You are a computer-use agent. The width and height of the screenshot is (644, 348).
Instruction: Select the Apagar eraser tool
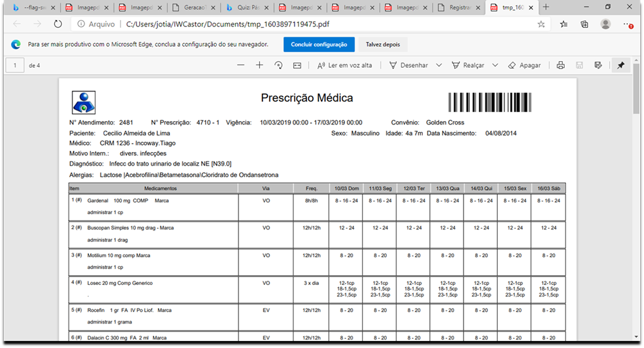point(524,65)
